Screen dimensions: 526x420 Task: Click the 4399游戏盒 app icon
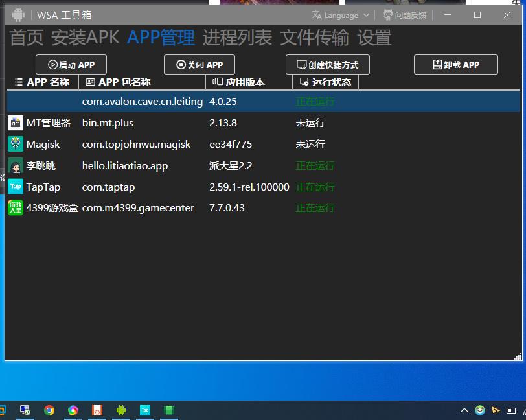tap(15, 208)
